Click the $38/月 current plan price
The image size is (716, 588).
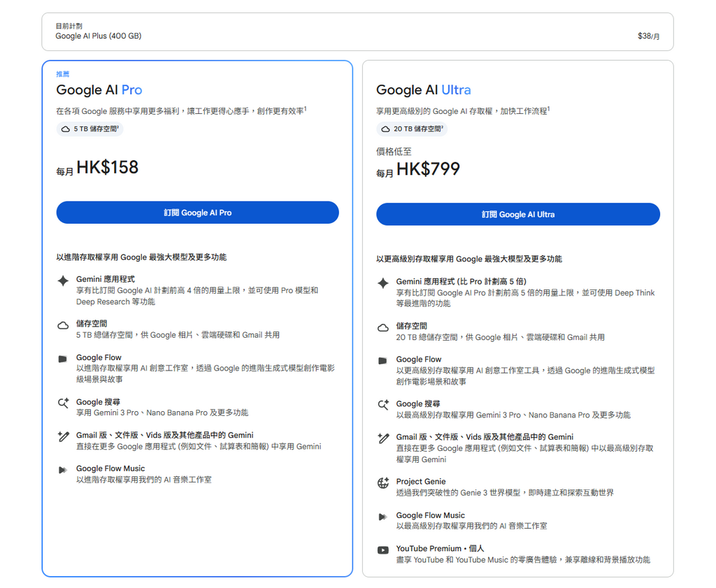coord(648,36)
